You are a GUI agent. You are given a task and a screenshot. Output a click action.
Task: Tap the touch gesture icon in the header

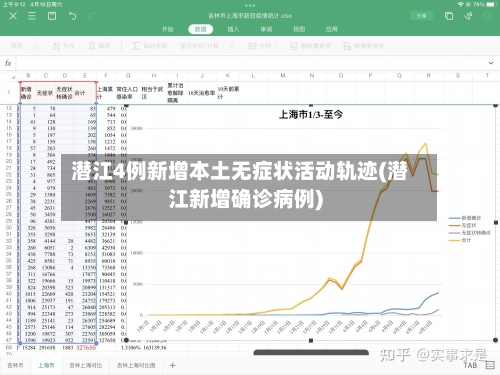469,16
